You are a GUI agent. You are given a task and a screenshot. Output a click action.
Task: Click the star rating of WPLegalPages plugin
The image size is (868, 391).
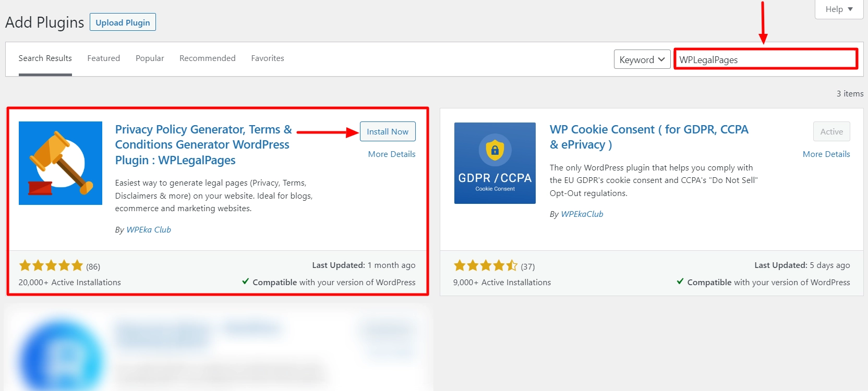pyautogui.click(x=51, y=266)
